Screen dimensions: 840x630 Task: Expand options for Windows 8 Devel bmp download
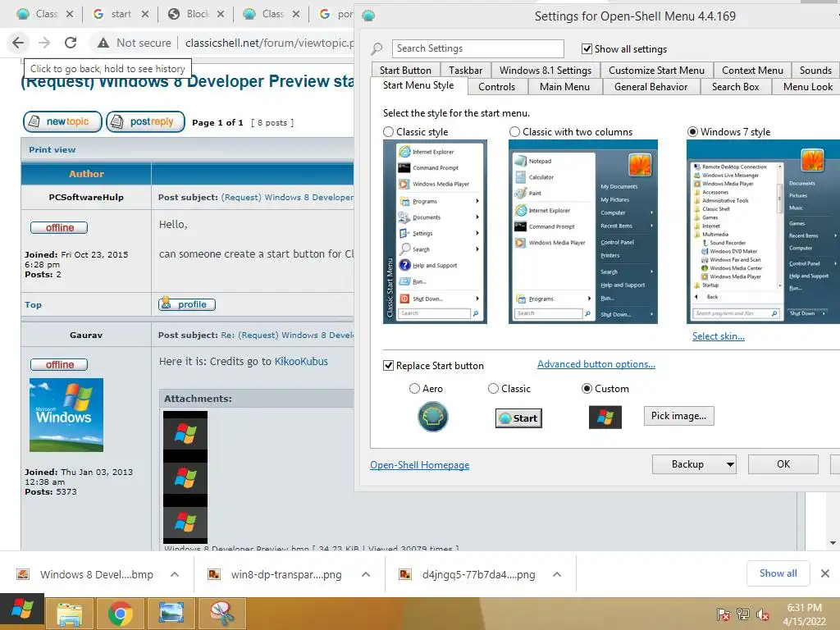175,574
